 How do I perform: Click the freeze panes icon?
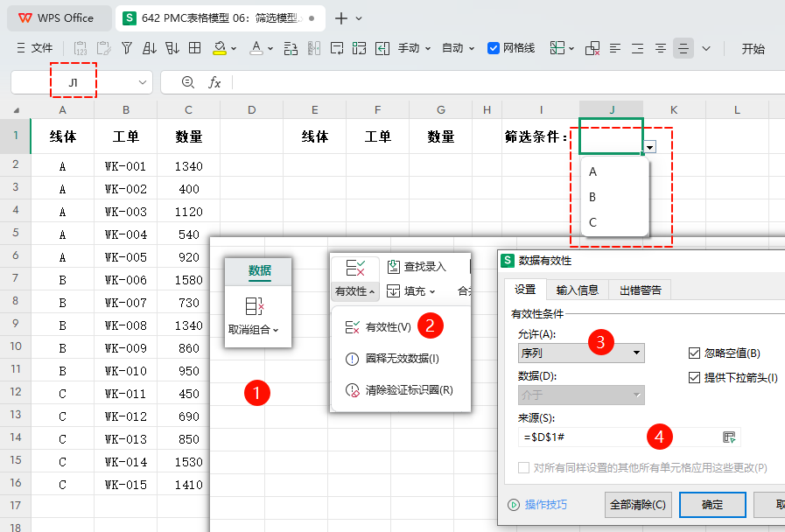click(557, 48)
